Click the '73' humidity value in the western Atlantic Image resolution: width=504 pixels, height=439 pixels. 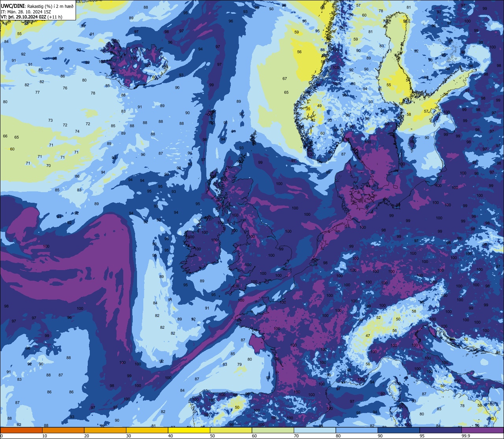[50, 120]
